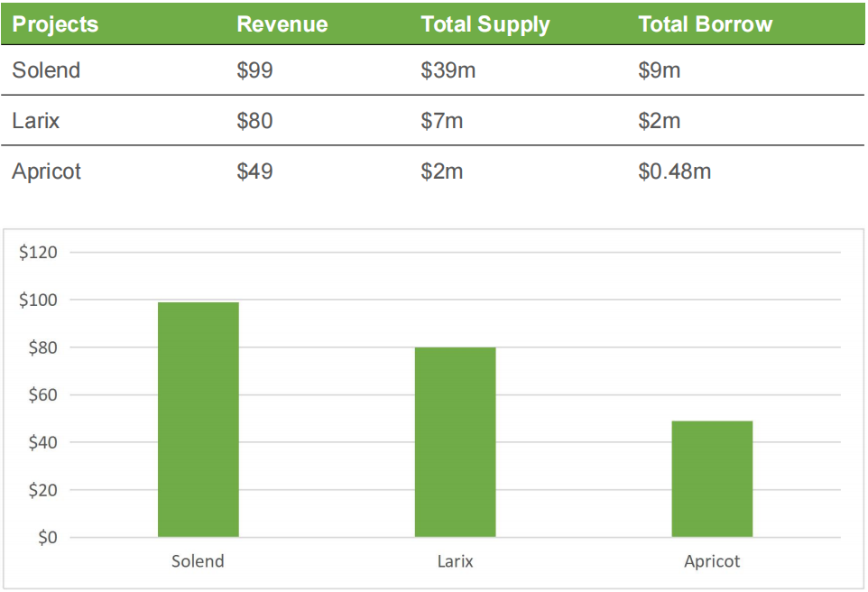The image size is (868, 592).
Task: Select the green Apricot bar in chart
Action: (x=712, y=479)
